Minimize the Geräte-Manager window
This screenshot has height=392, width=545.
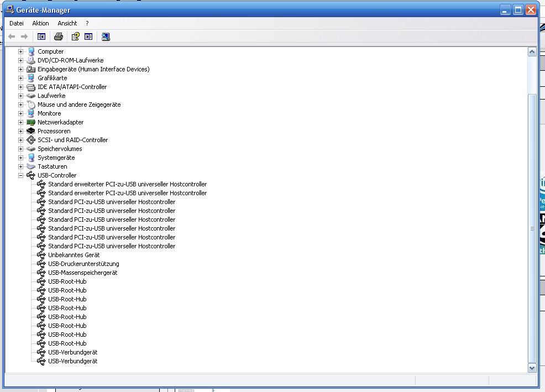pyautogui.click(x=505, y=10)
